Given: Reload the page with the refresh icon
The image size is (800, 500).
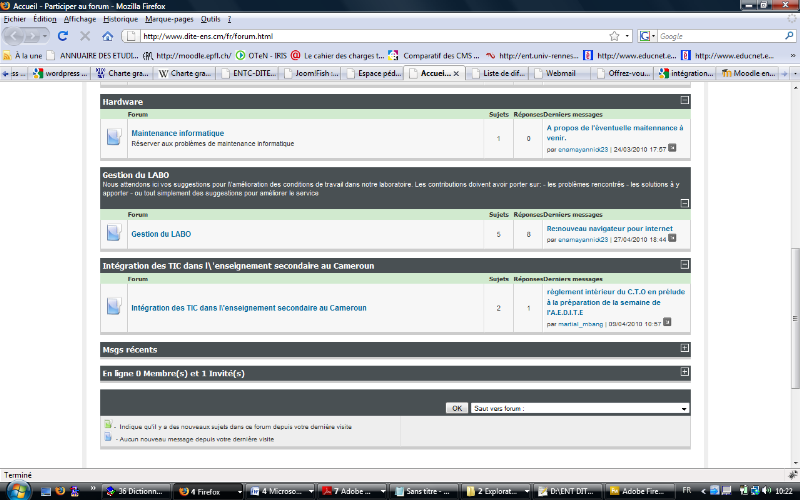Looking at the screenshot, I should tap(63, 36).
